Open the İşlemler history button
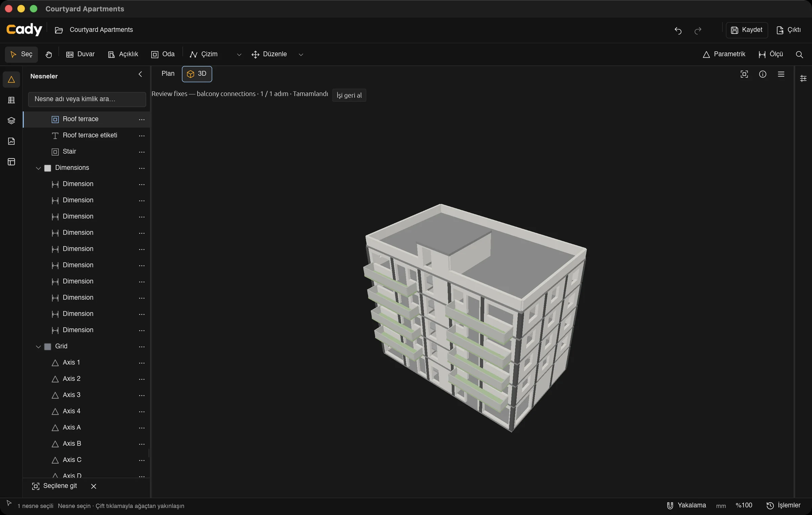Viewport: 812px width, 515px height. click(x=783, y=506)
